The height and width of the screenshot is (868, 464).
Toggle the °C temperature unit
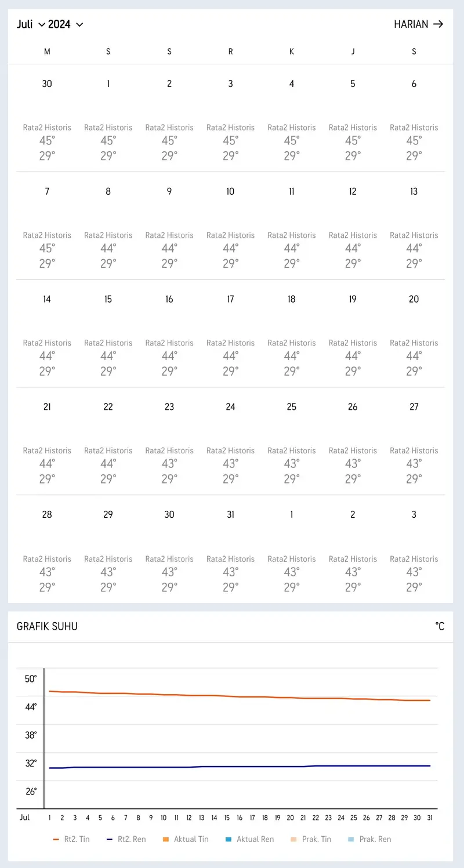point(440,627)
